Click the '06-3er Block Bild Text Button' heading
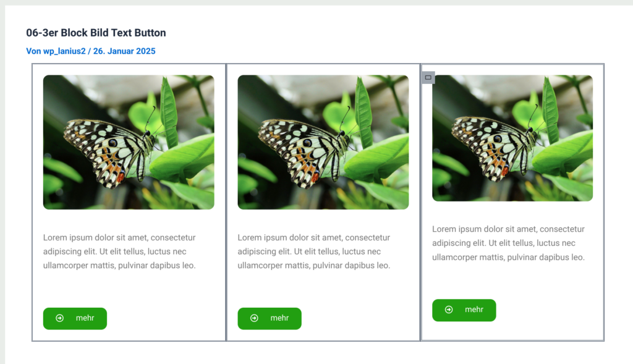Viewport: 633px width, 364px height. 96,33
